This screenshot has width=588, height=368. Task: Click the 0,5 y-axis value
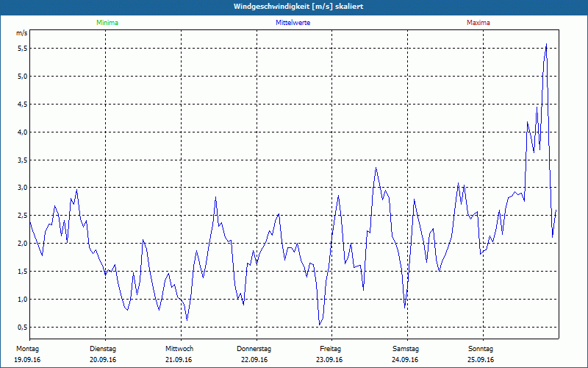[22, 327]
